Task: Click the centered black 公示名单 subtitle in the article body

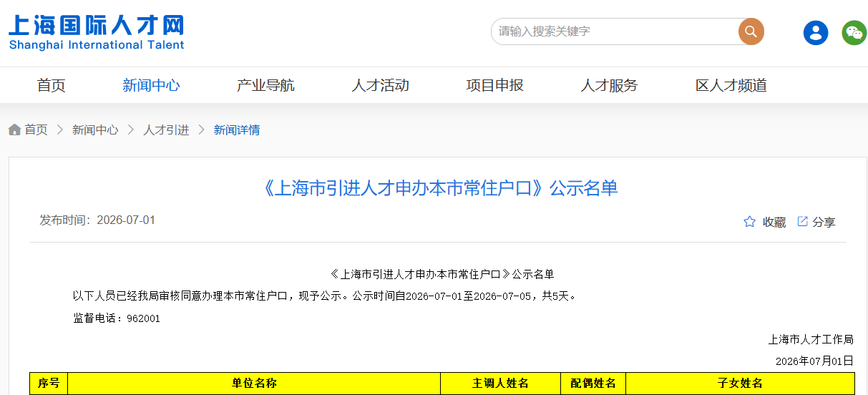Action: [x=442, y=274]
